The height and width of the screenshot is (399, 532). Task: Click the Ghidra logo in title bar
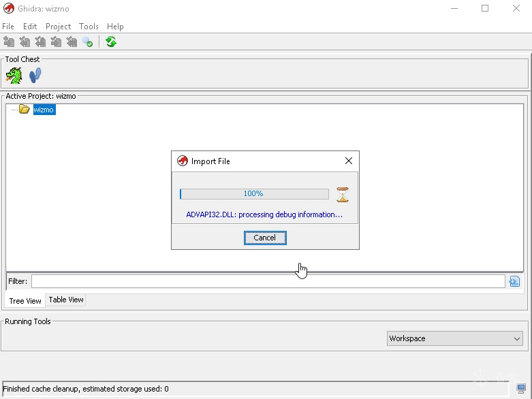(8, 8)
